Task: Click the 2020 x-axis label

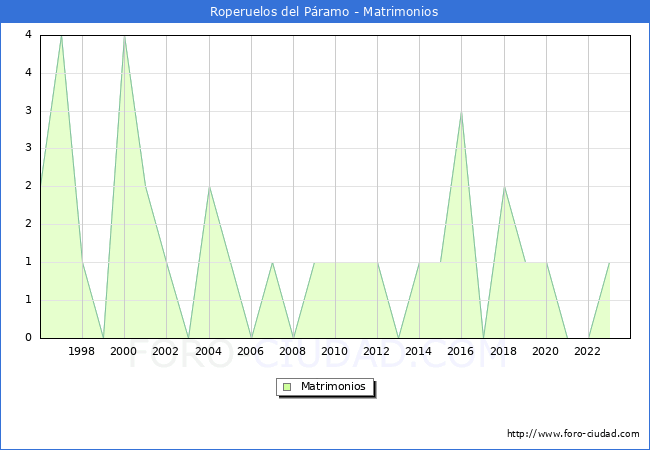Action: pos(546,351)
